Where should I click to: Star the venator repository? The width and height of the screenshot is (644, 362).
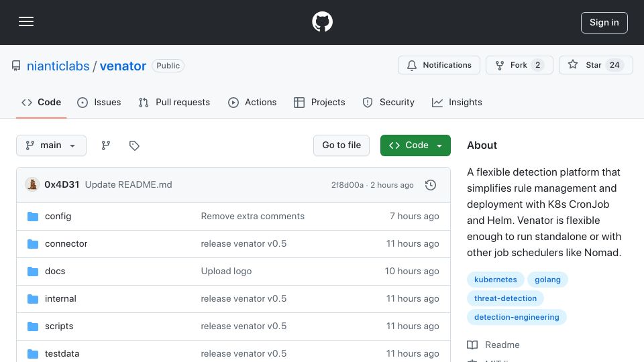click(x=596, y=65)
